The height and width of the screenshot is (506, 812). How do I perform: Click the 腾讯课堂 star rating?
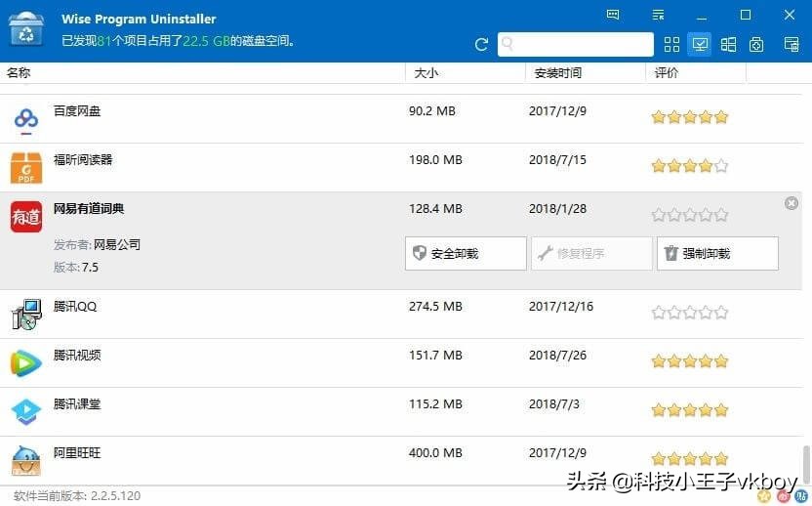pyautogui.click(x=690, y=410)
